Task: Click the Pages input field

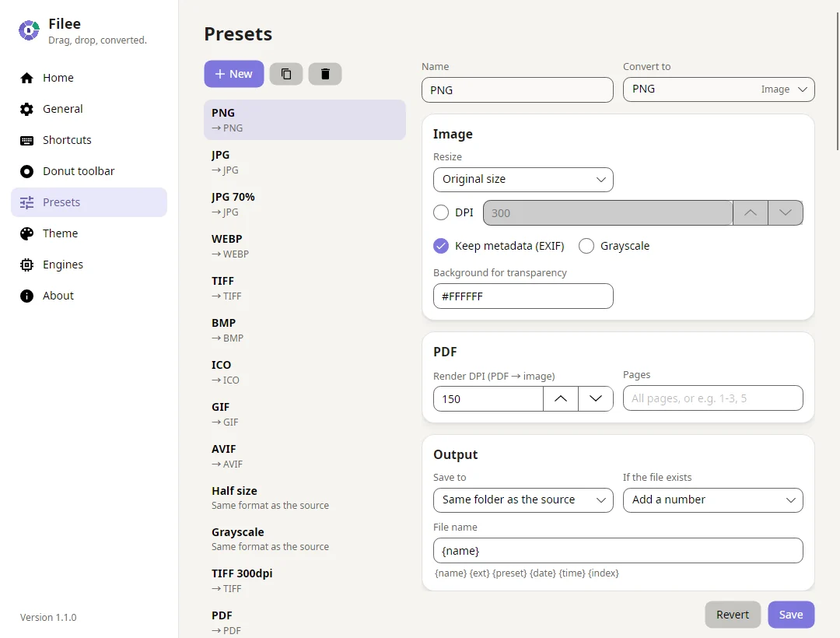Action: (712, 398)
